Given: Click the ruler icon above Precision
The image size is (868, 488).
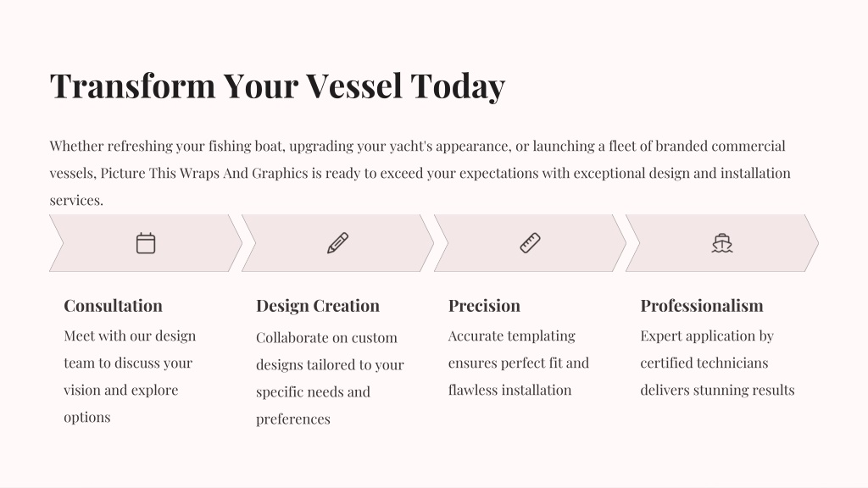Looking at the screenshot, I should click(530, 243).
